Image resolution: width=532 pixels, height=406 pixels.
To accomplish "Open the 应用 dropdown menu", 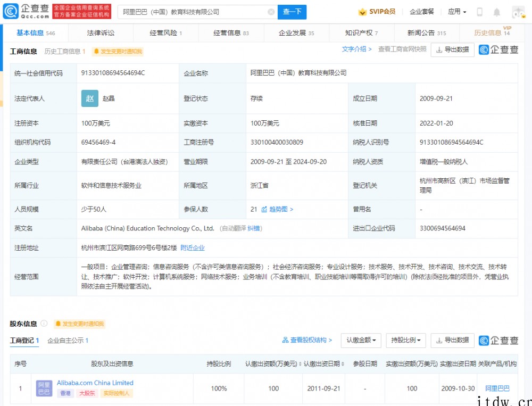I will [x=456, y=12].
